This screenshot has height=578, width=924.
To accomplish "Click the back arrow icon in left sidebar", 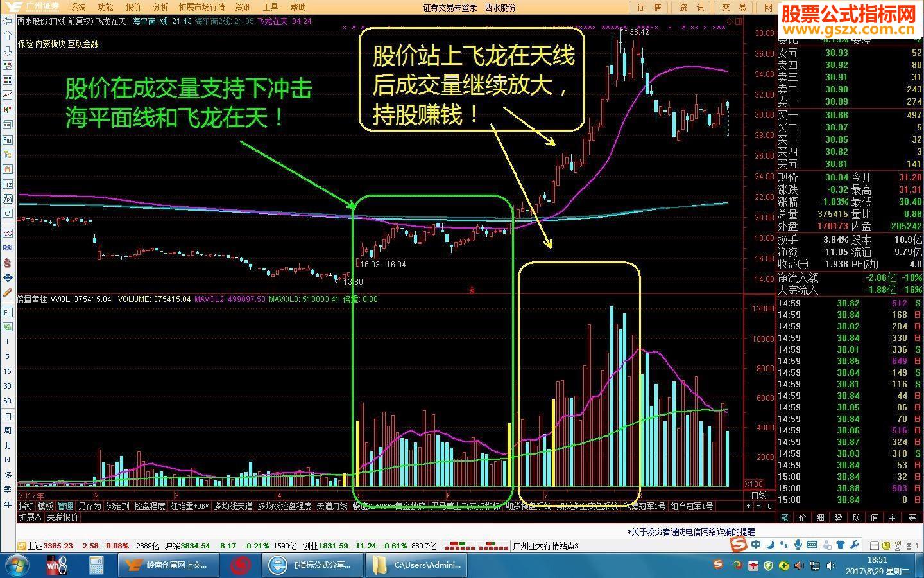I will 8,21.
